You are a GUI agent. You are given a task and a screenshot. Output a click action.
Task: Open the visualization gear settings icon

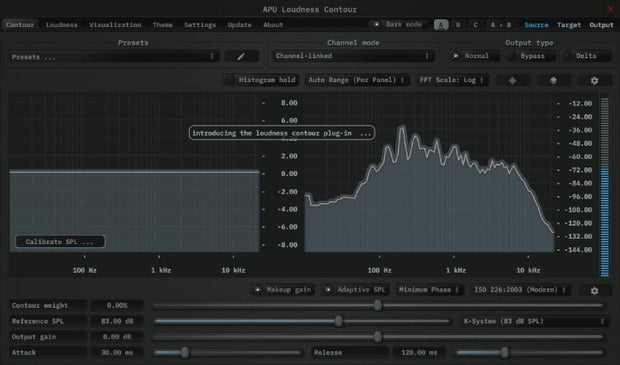(x=594, y=80)
